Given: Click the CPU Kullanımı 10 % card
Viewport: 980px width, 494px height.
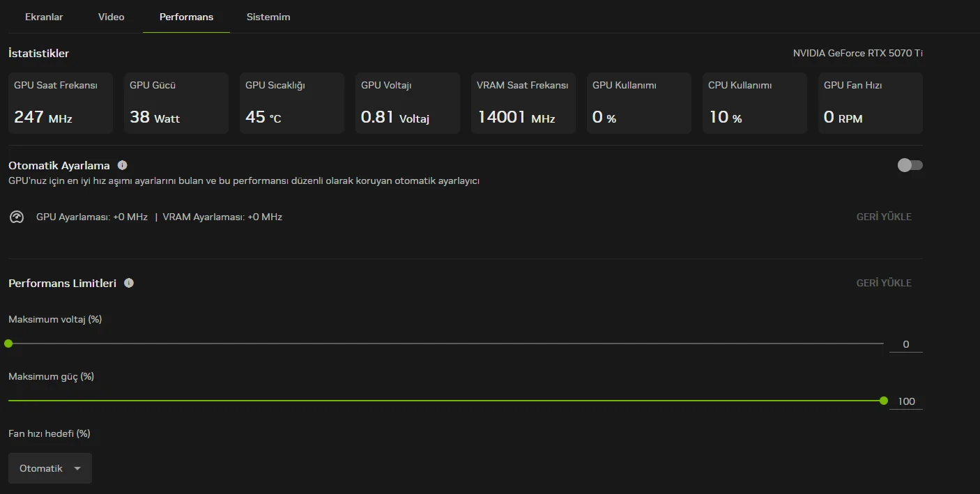Looking at the screenshot, I should [x=755, y=103].
